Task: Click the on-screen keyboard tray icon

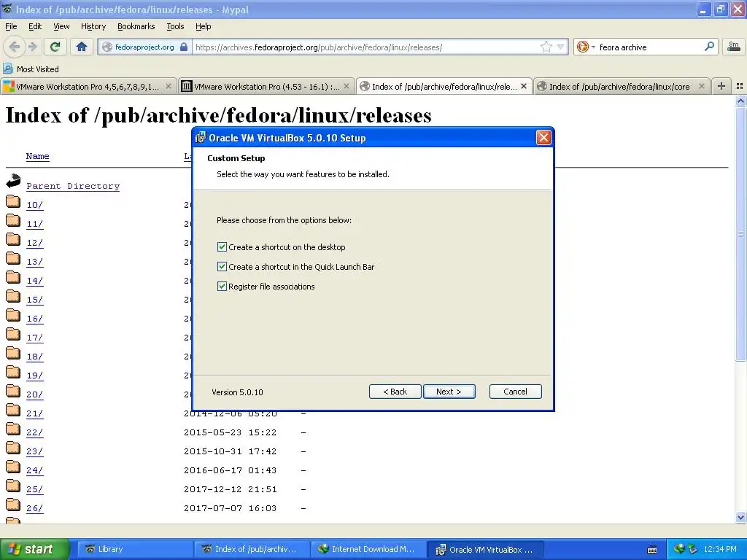Action: click(x=652, y=550)
